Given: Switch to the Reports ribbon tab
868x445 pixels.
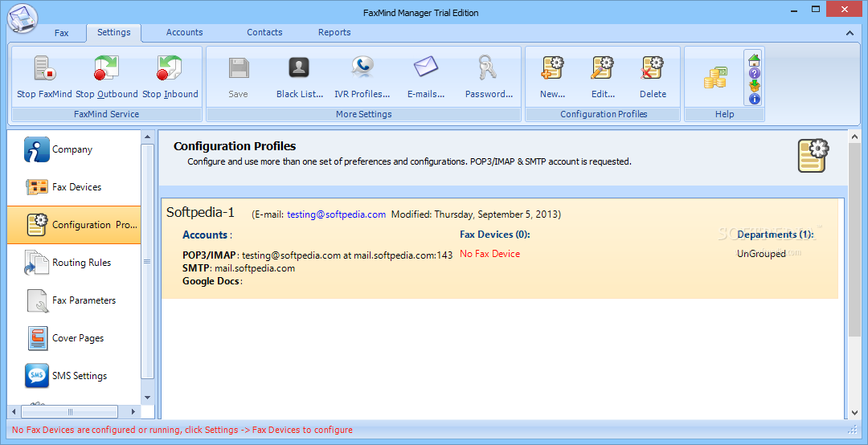Looking at the screenshot, I should tap(334, 32).
